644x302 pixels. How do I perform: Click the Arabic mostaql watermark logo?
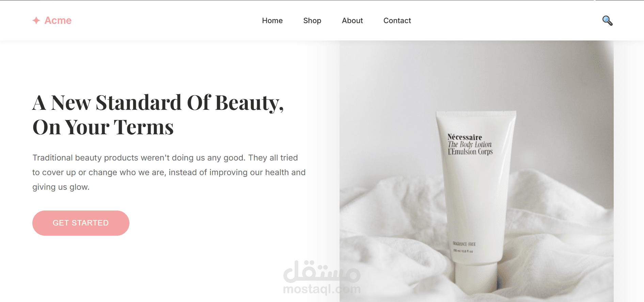point(322,271)
